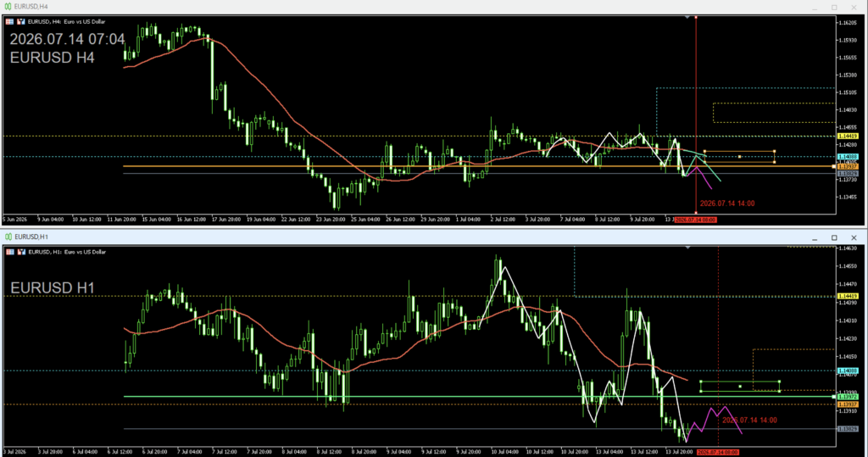The width and height of the screenshot is (868, 457).
Task: Click the chart shift triangle on H4 chart
Action: point(687,18)
